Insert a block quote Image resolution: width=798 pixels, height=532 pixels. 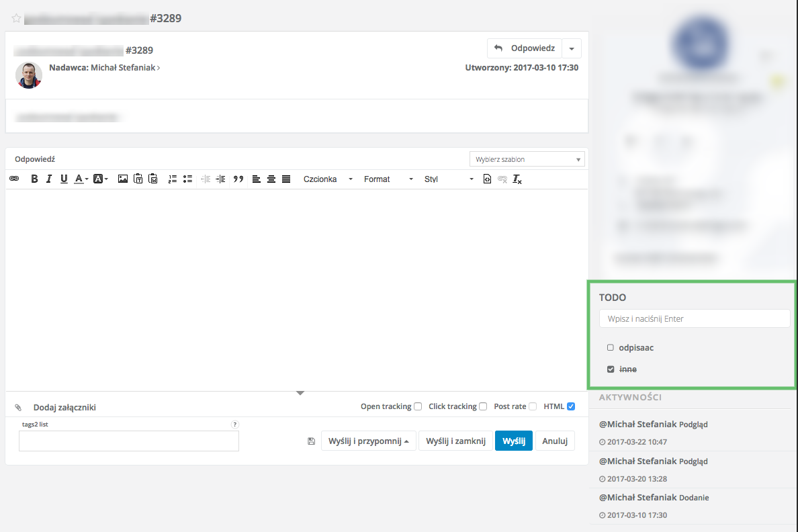tap(238, 179)
